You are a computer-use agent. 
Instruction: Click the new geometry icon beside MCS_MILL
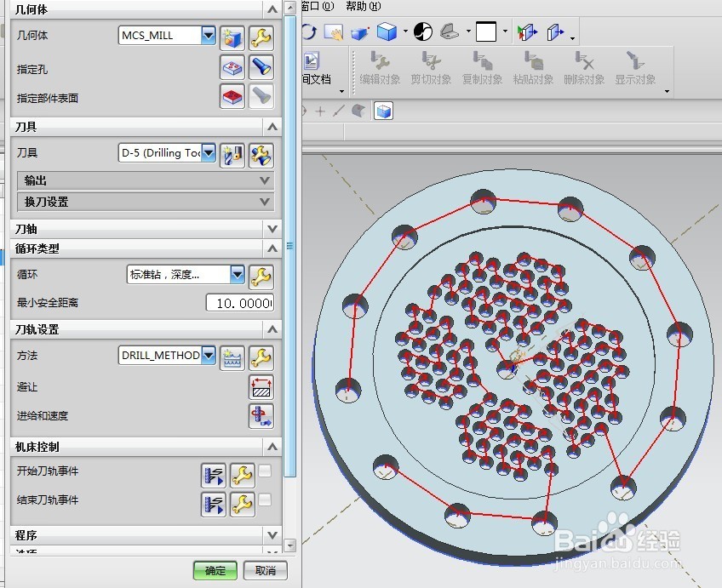232,37
